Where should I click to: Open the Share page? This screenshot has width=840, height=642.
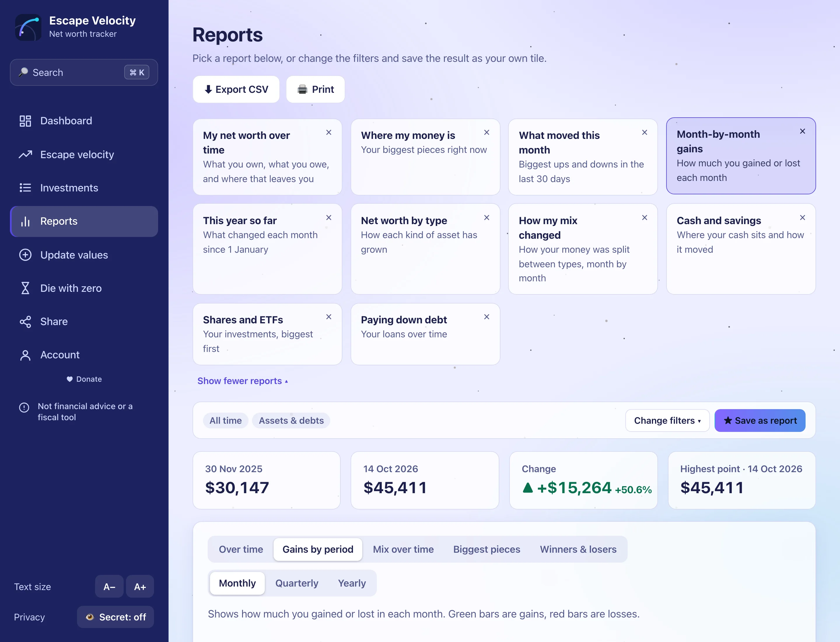(84, 321)
